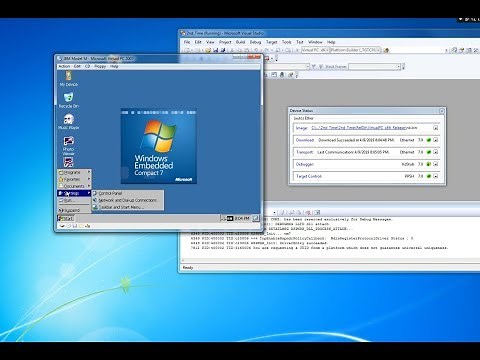Open the Floppy menu in Virtual PC

(100, 66)
